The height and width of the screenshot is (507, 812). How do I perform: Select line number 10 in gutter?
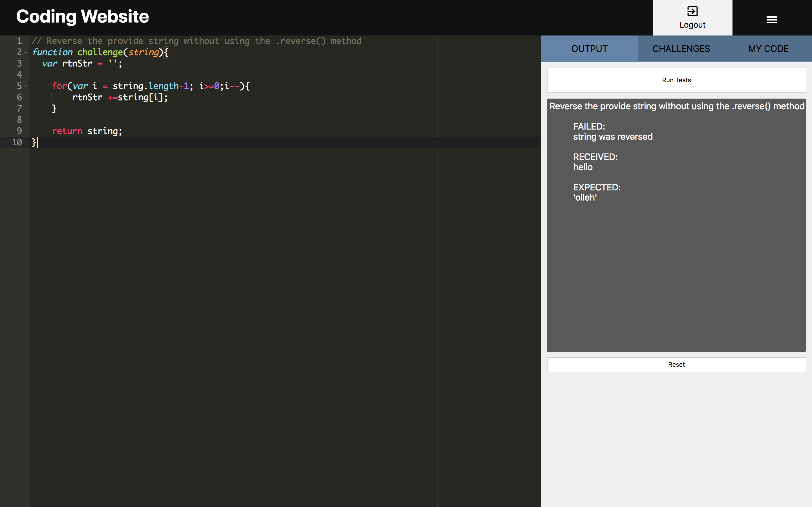pos(17,142)
